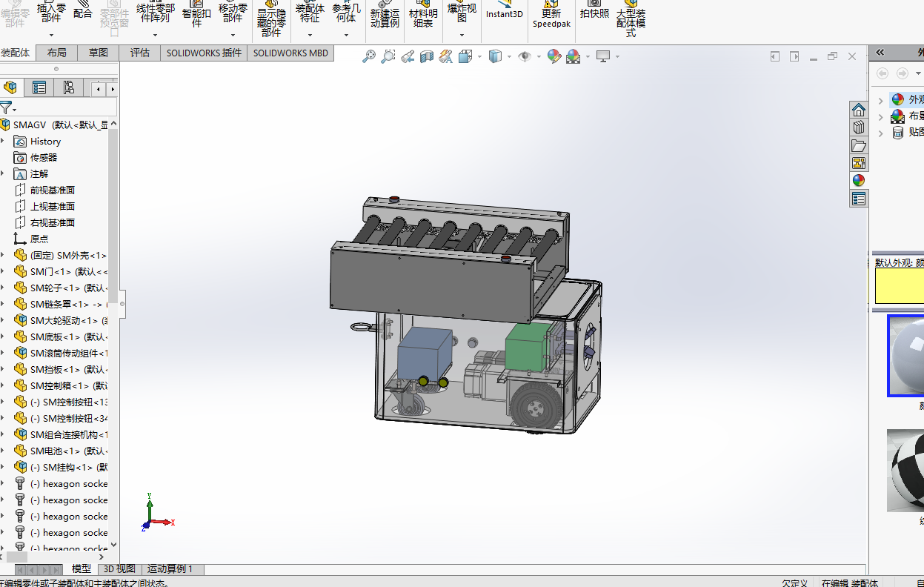The width and height of the screenshot is (924, 587).
Task: Expand 贴图 decals node in task pane
Action: 880,133
